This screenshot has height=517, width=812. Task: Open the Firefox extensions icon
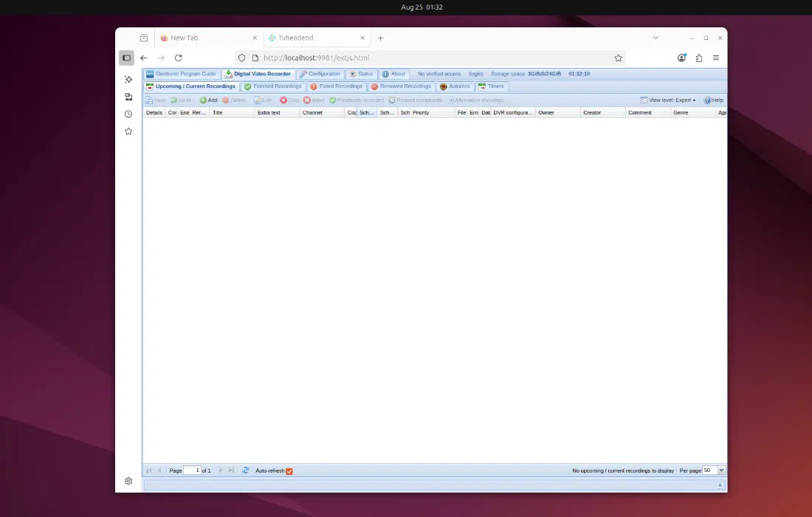698,58
